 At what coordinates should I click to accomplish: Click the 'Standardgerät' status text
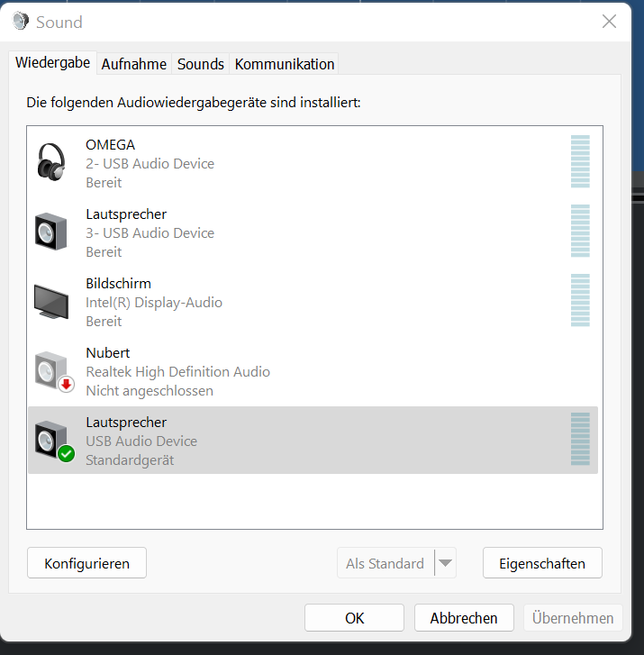pyautogui.click(x=130, y=459)
